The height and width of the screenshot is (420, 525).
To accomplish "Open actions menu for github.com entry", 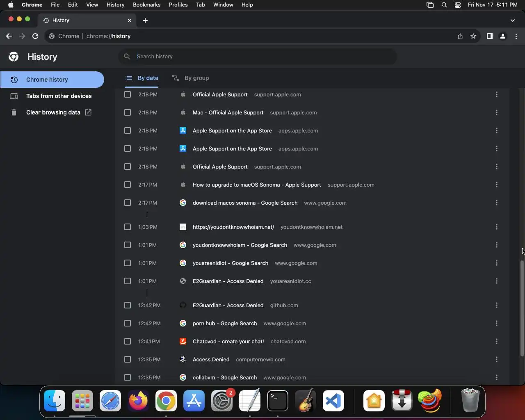I will pyautogui.click(x=497, y=305).
